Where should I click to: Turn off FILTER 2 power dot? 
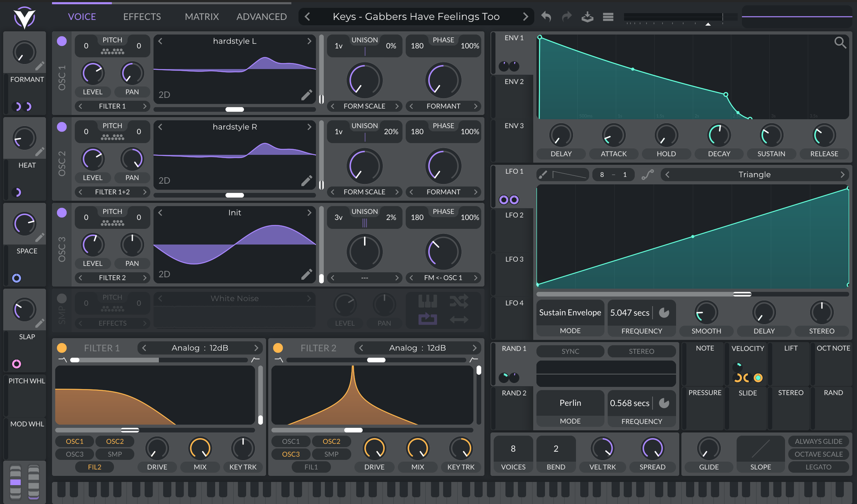(x=278, y=348)
